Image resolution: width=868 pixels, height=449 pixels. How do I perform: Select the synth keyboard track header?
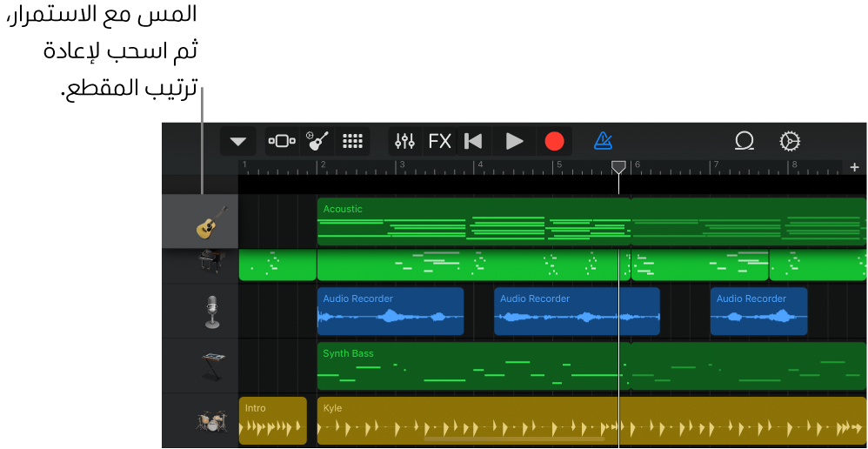[x=200, y=366]
